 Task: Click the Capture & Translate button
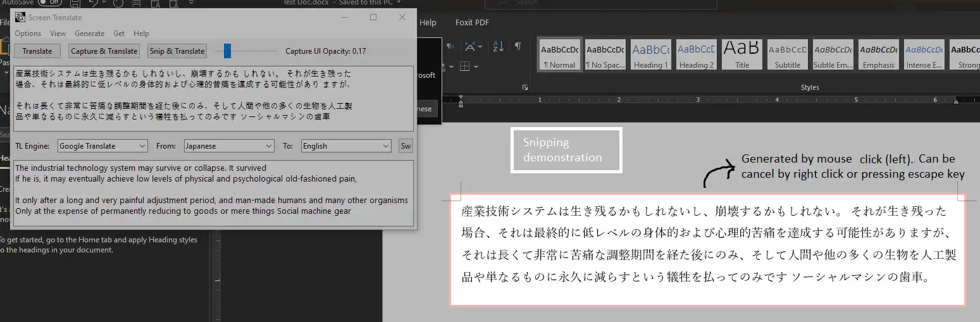tap(104, 51)
